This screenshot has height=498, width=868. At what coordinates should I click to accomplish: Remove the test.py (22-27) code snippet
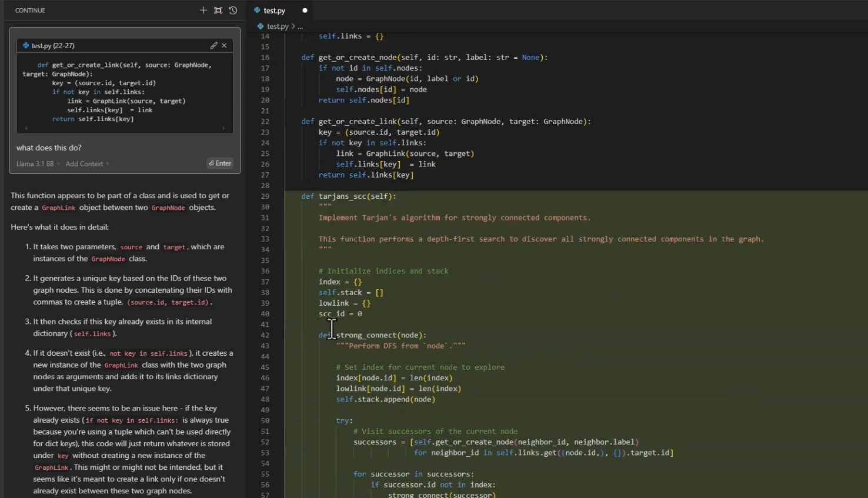[x=224, y=45]
